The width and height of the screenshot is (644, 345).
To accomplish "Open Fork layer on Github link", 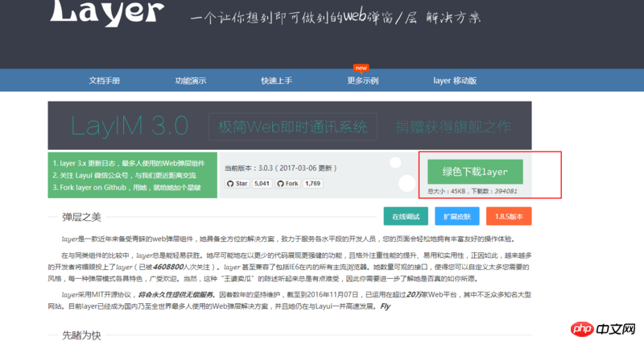I will [126, 188].
